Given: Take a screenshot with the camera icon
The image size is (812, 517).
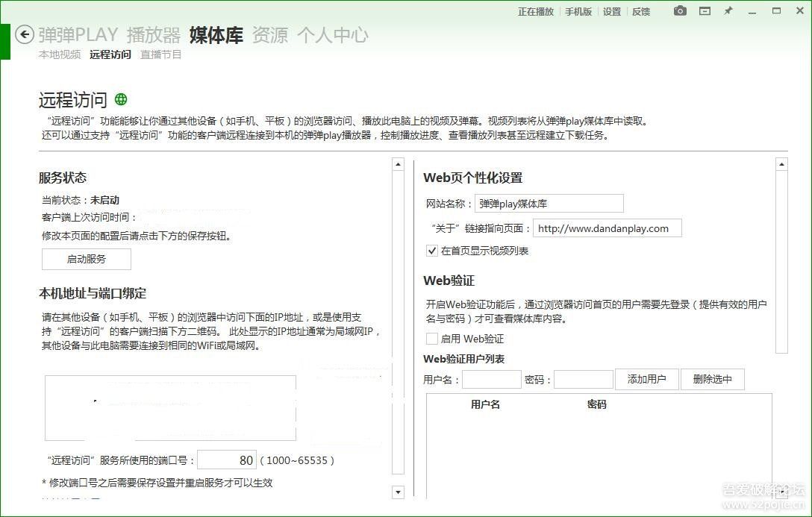Looking at the screenshot, I should click(680, 11).
